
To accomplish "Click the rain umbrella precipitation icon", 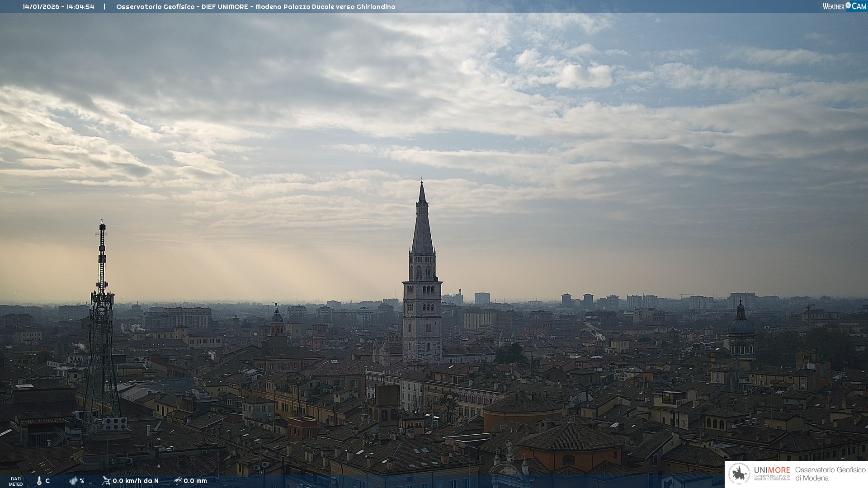I will pos(178,481).
